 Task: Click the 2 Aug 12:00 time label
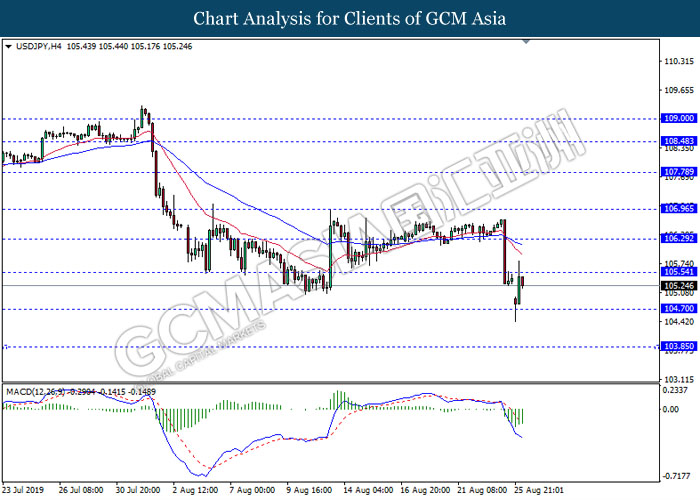pyautogui.click(x=195, y=490)
